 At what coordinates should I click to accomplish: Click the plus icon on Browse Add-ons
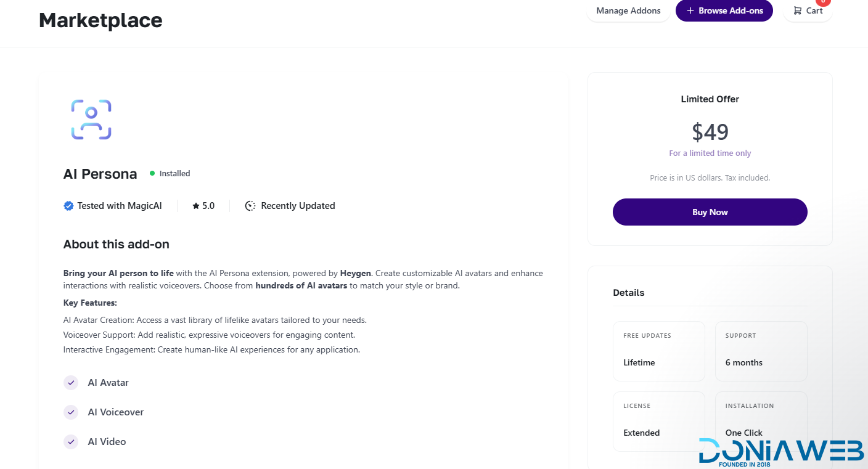click(x=690, y=10)
